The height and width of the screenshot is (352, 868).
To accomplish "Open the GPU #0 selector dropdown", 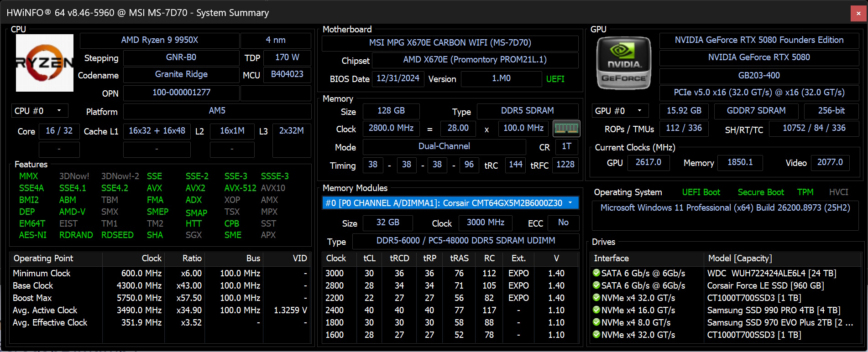I will click(620, 111).
